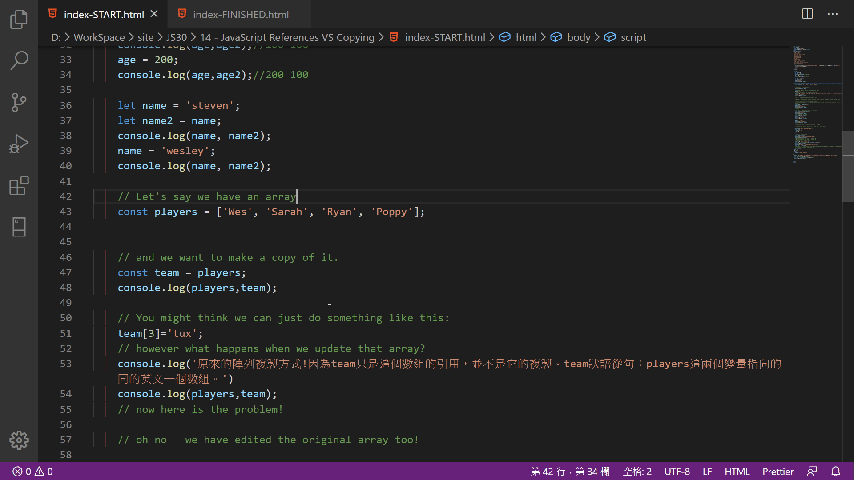Click line number 53 in gutter
The image size is (854, 480).
coord(65,363)
